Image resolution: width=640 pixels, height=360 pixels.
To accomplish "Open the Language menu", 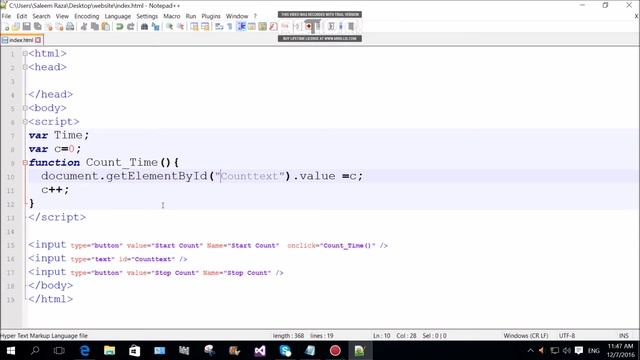I will tap(118, 16).
